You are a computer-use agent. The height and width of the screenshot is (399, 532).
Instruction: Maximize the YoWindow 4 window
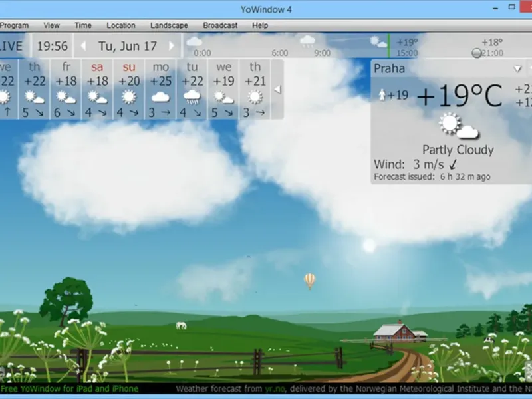(511, 7)
